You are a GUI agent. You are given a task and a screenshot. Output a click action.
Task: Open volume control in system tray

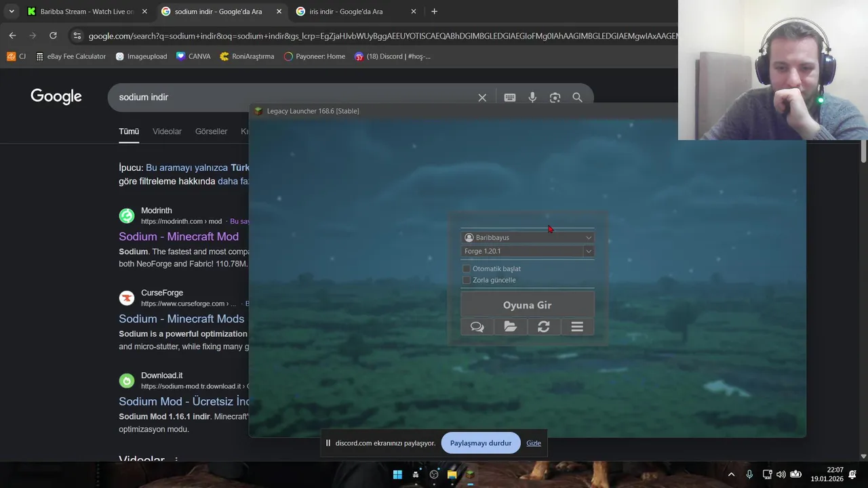click(781, 474)
